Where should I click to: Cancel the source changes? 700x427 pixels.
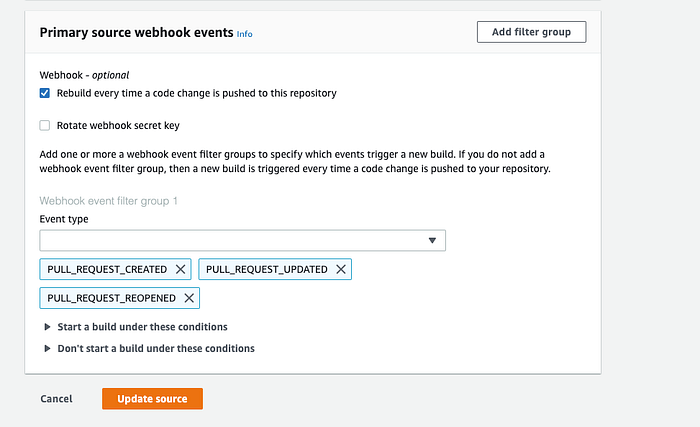pos(56,399)
